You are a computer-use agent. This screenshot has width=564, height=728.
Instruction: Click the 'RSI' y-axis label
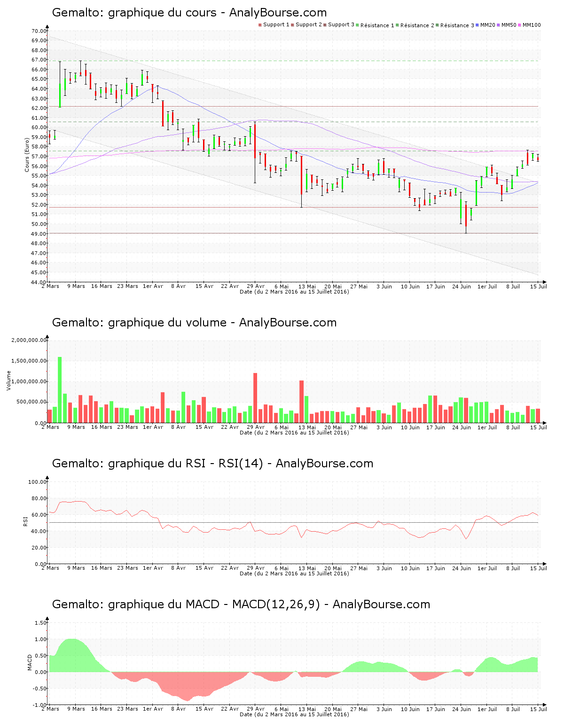pos(25,521)
